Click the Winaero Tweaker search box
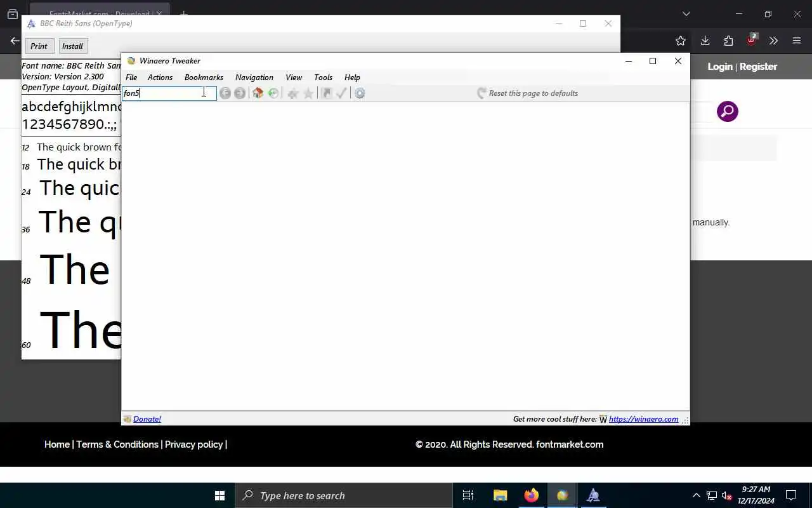 click(x=169, y=93)
